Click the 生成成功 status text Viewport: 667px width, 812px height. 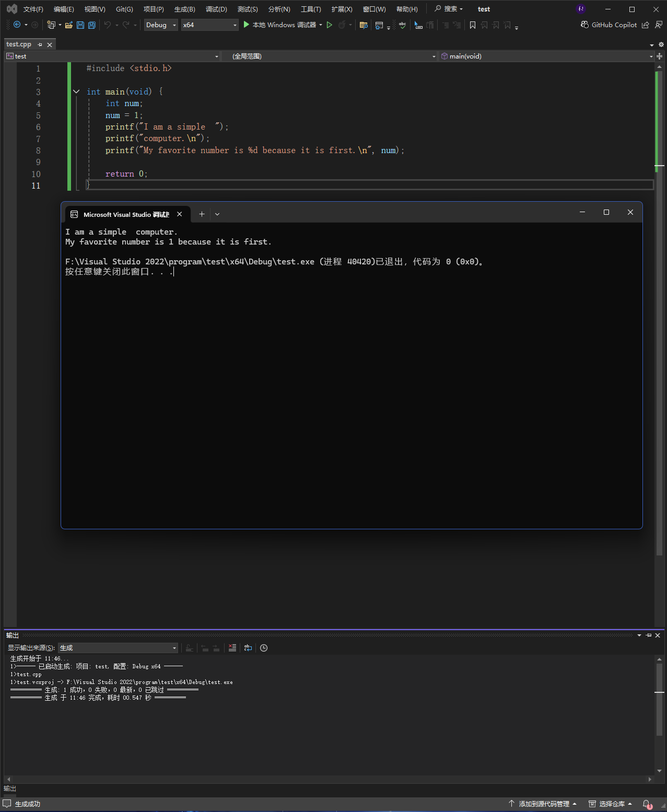28,804
